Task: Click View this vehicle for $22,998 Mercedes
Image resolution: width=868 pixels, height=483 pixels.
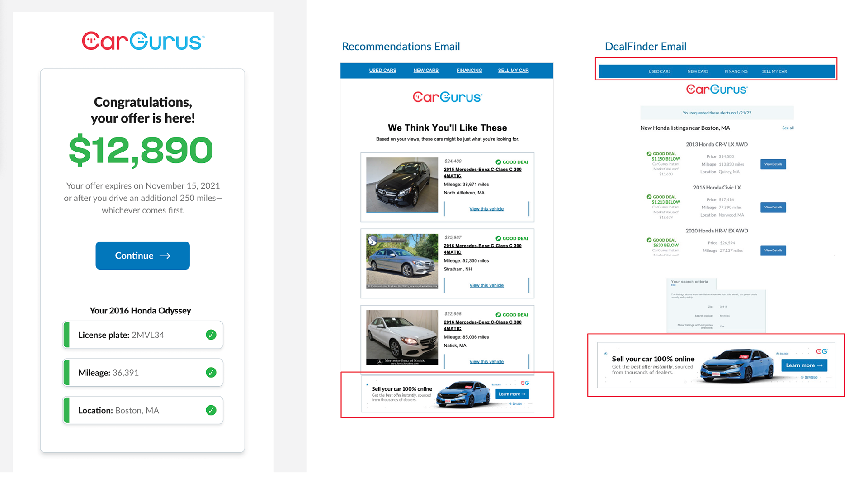Action: tap(486, 362)
